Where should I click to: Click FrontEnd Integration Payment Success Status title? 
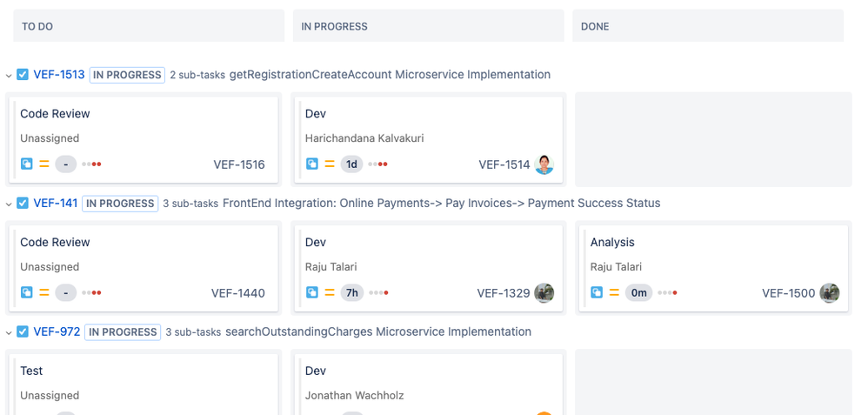point(441,203)
